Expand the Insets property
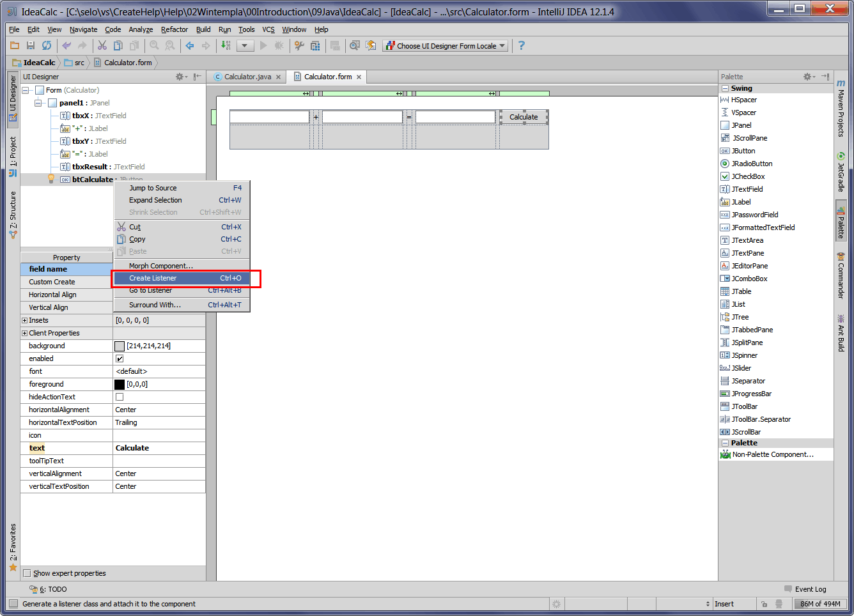Viewport: 854px width, 616px height. [25, 320]
